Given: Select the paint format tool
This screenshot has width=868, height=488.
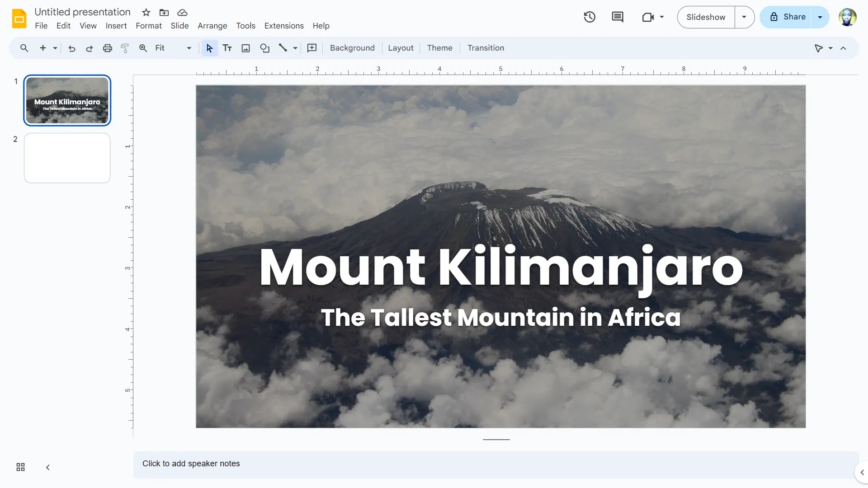Looking at the screenshot, I should pos(125,48).
